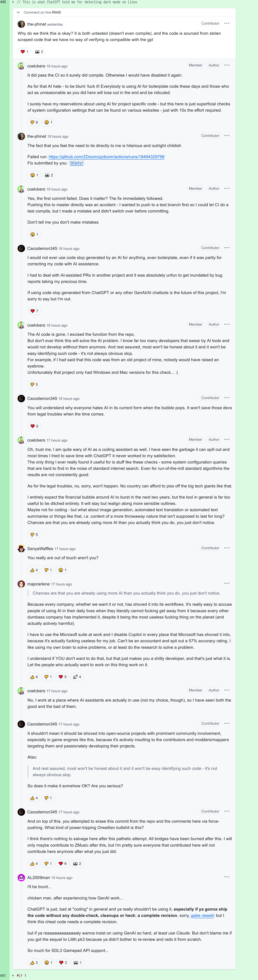Toggle eyes reaction on the-phinet's first comment
This screenshot has width=258, height=980.
(39, 52)
